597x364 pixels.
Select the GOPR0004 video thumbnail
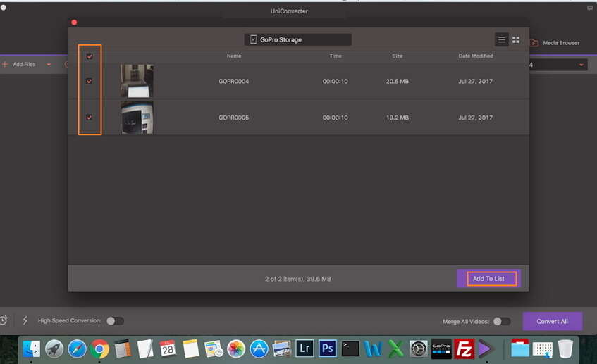click(x=137, y=81)
